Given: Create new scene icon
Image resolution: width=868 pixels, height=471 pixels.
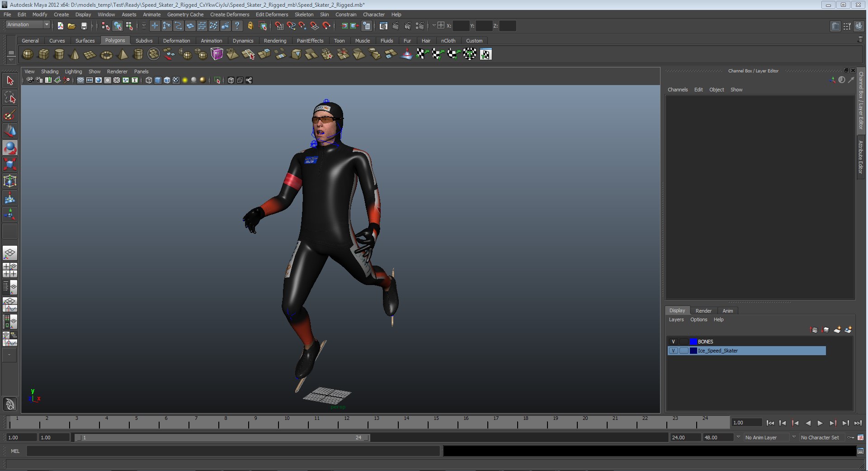Looking at the screenshot, I should coord(60,26).
